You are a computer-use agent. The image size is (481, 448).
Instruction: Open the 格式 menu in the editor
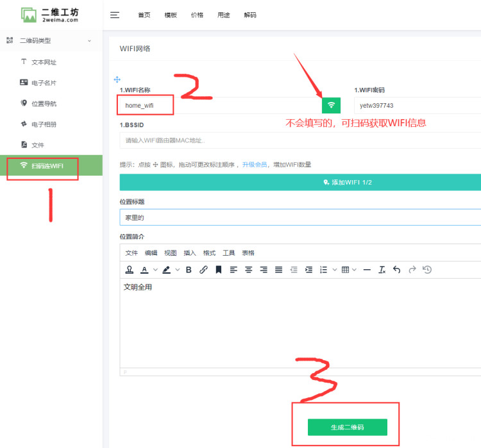(x=209, y=253)
